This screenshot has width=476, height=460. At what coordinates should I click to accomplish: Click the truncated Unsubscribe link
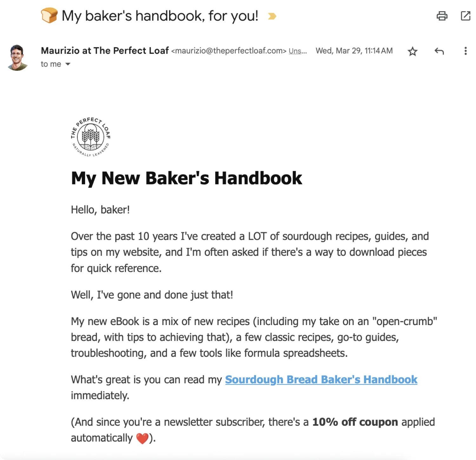tap(297, 51)
